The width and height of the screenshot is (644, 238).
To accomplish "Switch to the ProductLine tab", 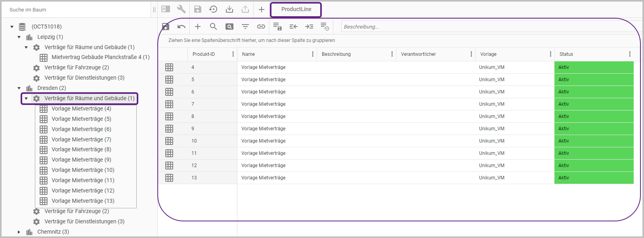I will pyautogui.click(x=296, y=10).
